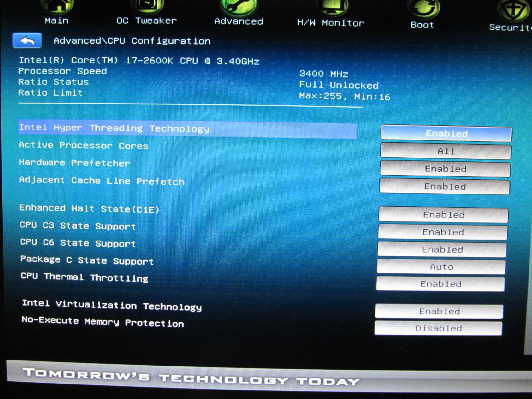Open CPU C3 State Support value
Screen dimensions: 532x399
pyautogui.click(x=443, y=232)
